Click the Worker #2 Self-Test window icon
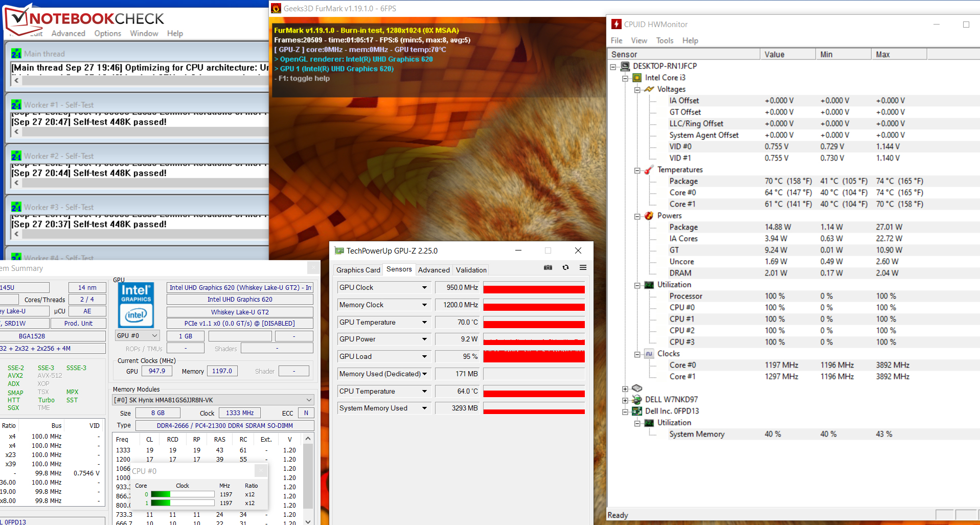 coord(16,156)
